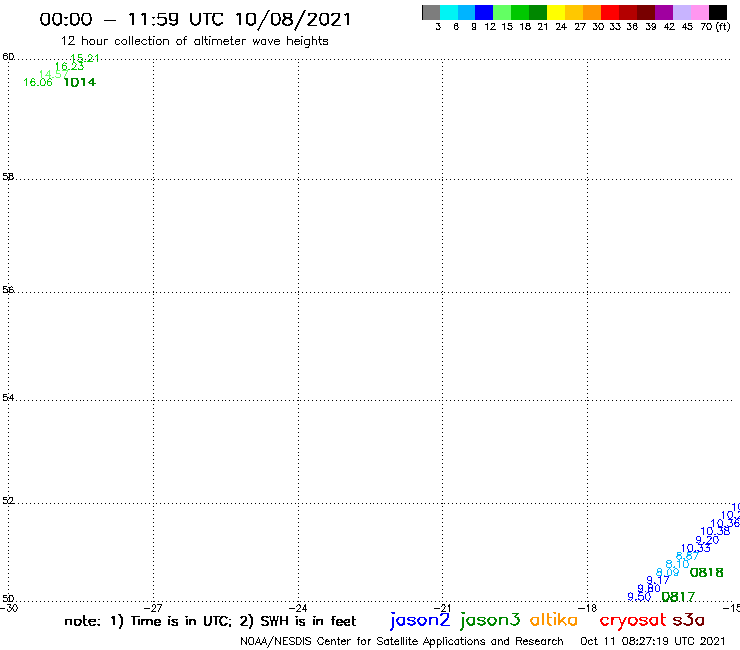
Task: Click the 'note: 1) Time is in UTC' text
Action: (x=148, y=621)
